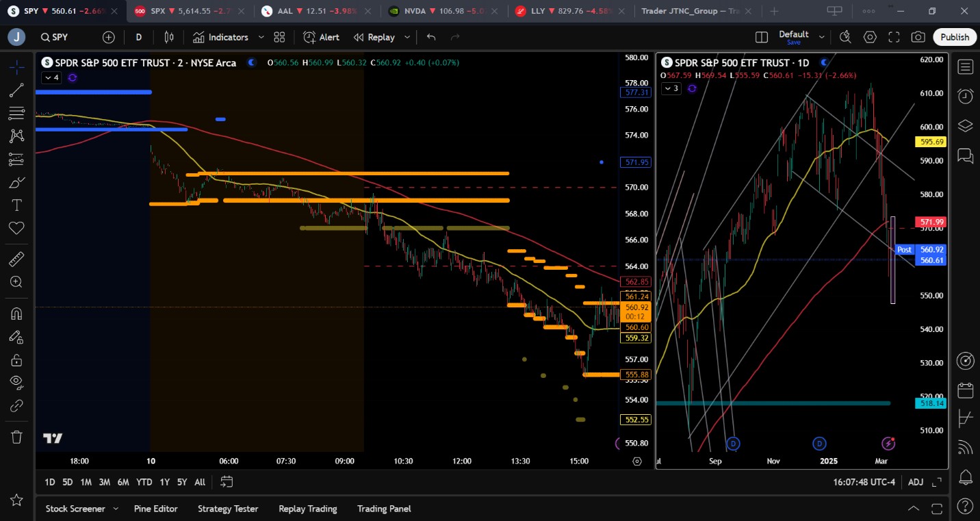This screenshot has height=521, width=980.
Task: Open the calendar panel in right sidebar
Action: (x=966, y=390)
